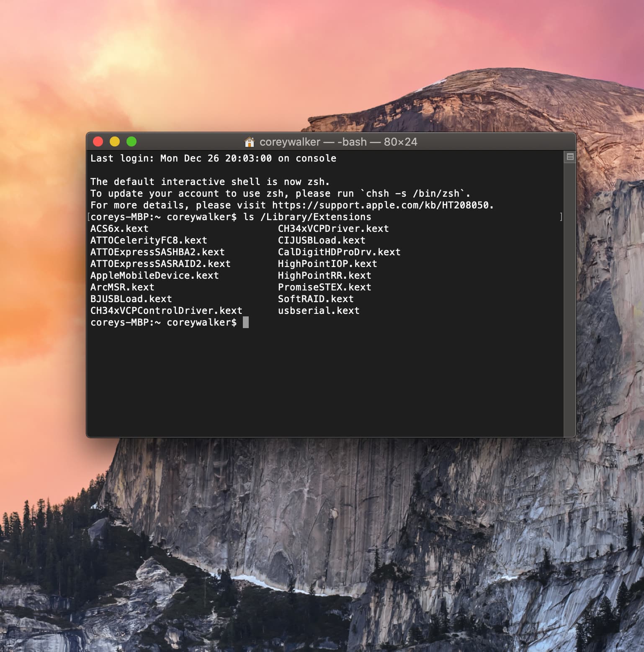Click the chsh -s /bin/zsh command text
The height and width of the screenshot is (652, 644).
tap(412, 194)
